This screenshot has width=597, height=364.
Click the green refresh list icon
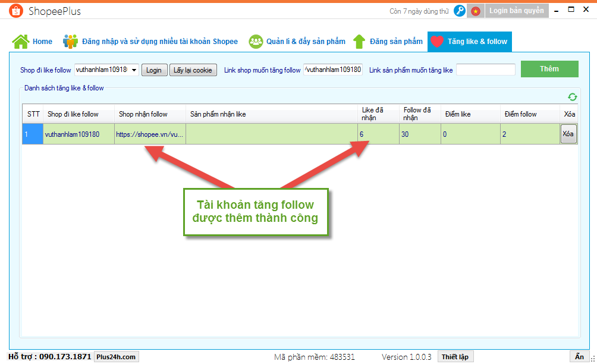tap(572, 97)
